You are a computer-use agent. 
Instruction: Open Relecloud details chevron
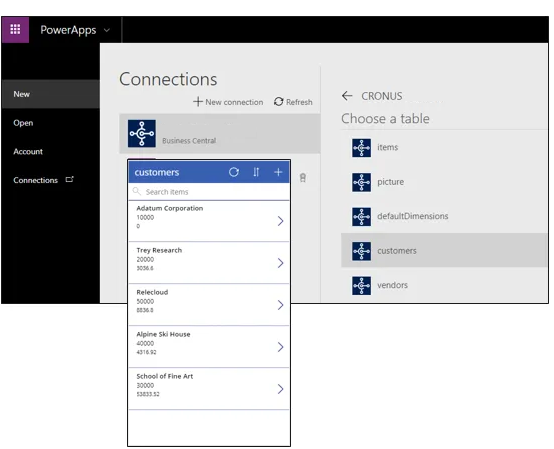pos(281,305)
